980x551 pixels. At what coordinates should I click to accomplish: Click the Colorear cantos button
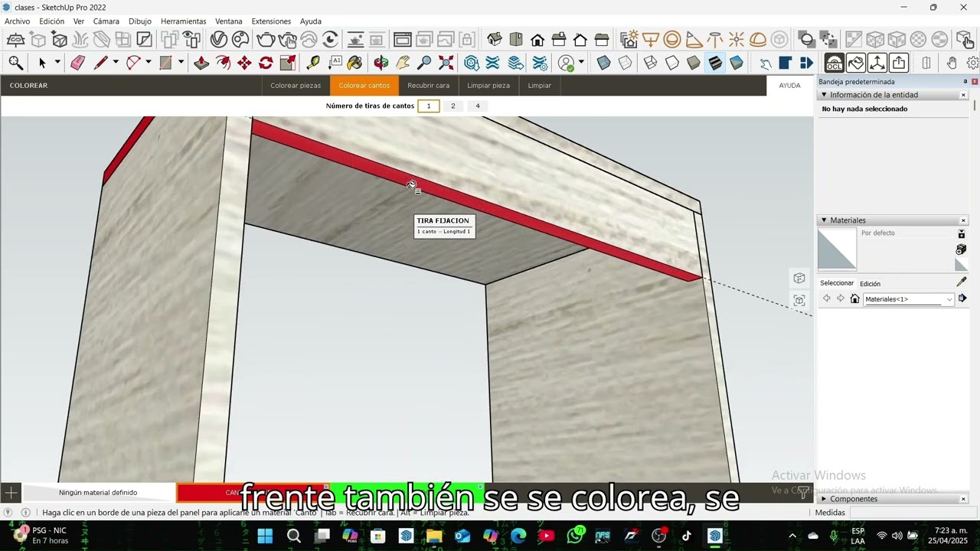coord(364,86)
